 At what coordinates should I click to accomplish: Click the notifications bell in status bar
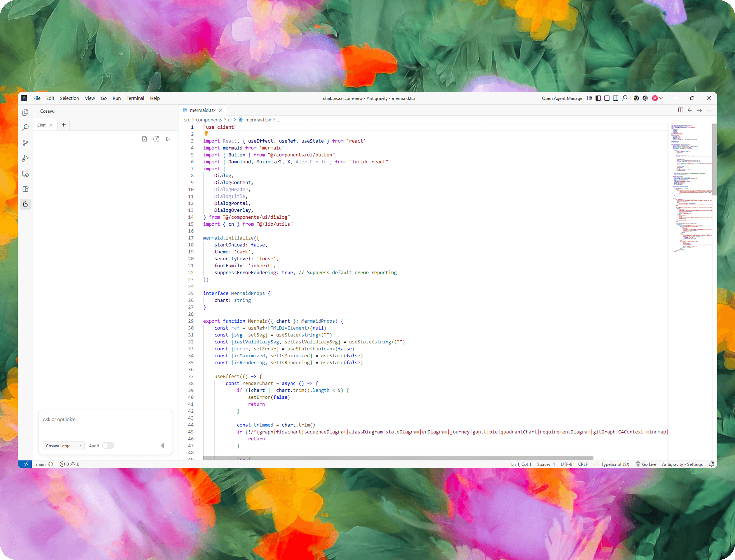[711, 464]
